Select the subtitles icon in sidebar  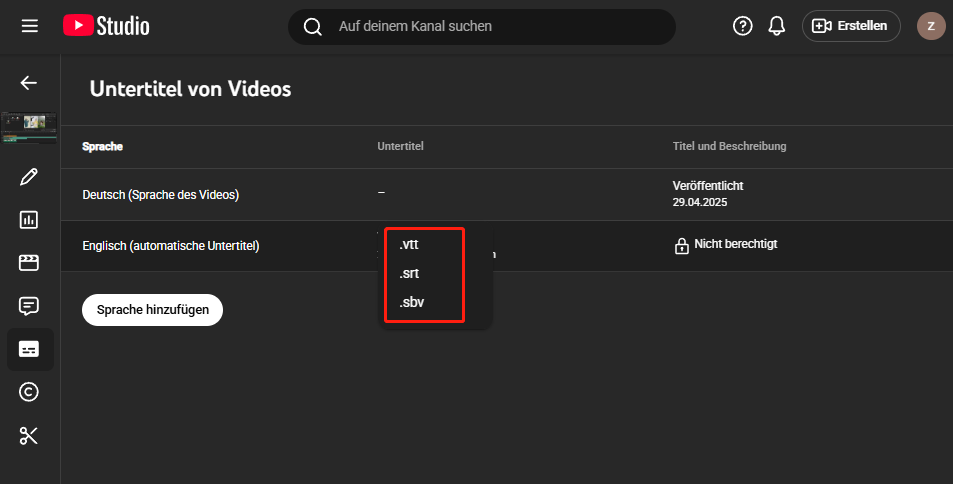pos(30,349)
